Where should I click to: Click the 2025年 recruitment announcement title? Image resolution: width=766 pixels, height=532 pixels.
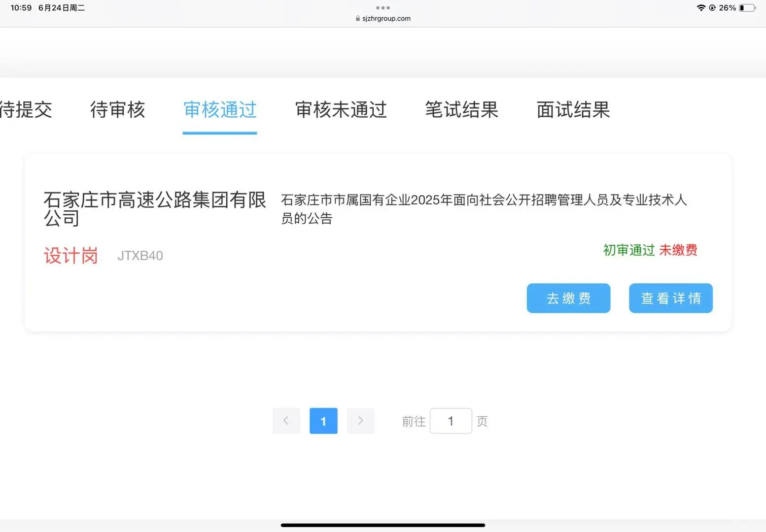(484, 209)
